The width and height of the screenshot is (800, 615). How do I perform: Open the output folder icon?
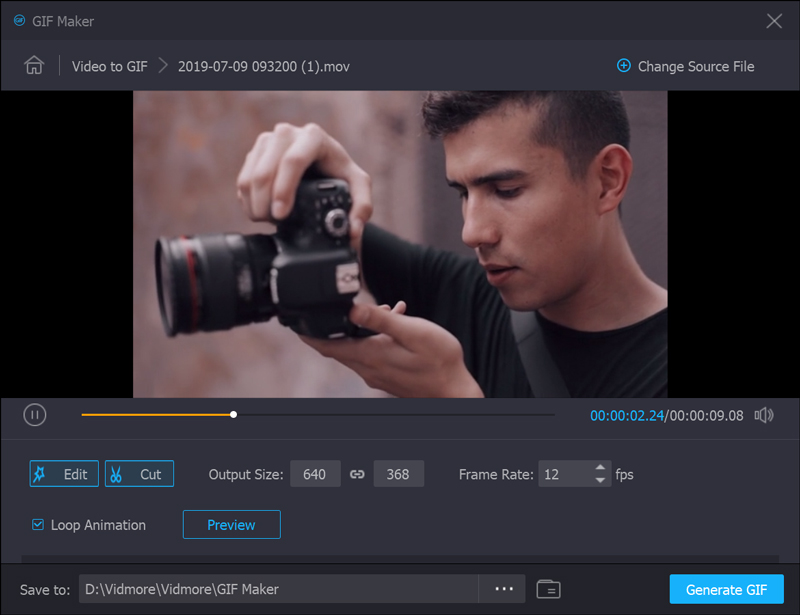[x=548, y=589]
